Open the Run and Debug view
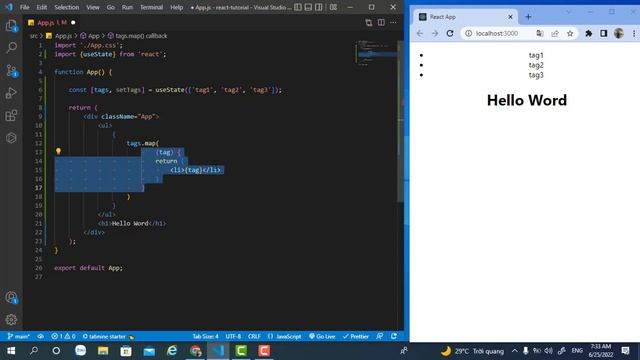 point(11,93)
